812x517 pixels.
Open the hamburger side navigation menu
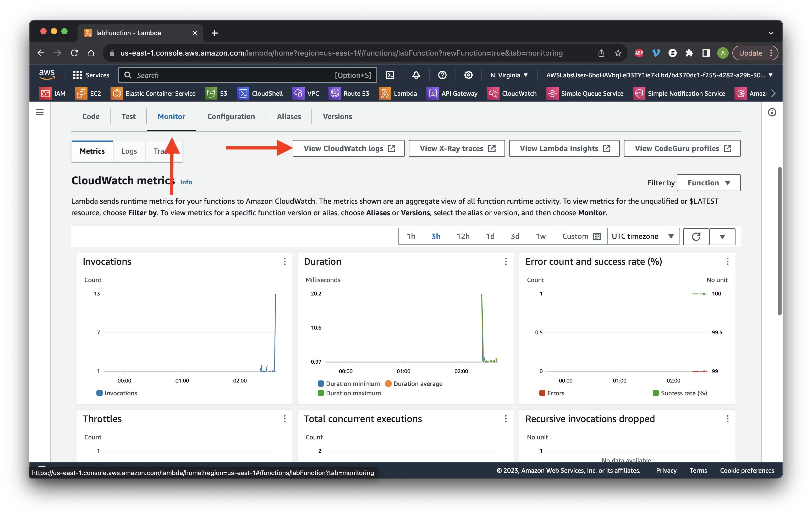pos(40,112)
